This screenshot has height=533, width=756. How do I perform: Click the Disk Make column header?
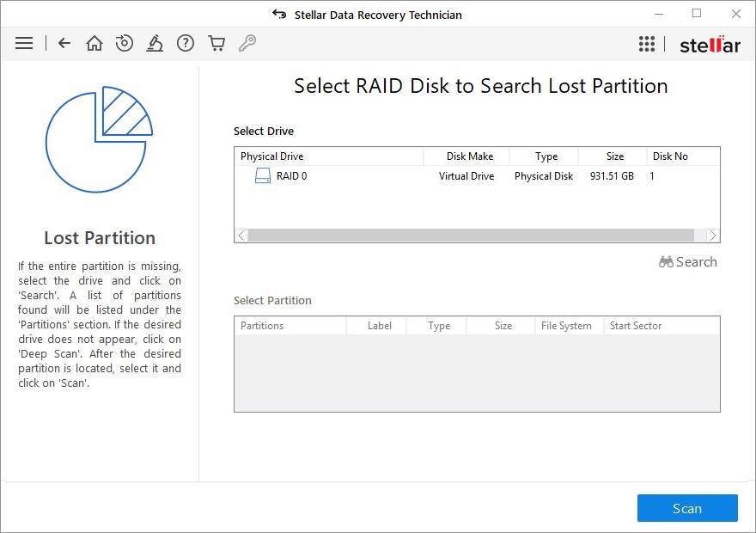click(466, 156)
